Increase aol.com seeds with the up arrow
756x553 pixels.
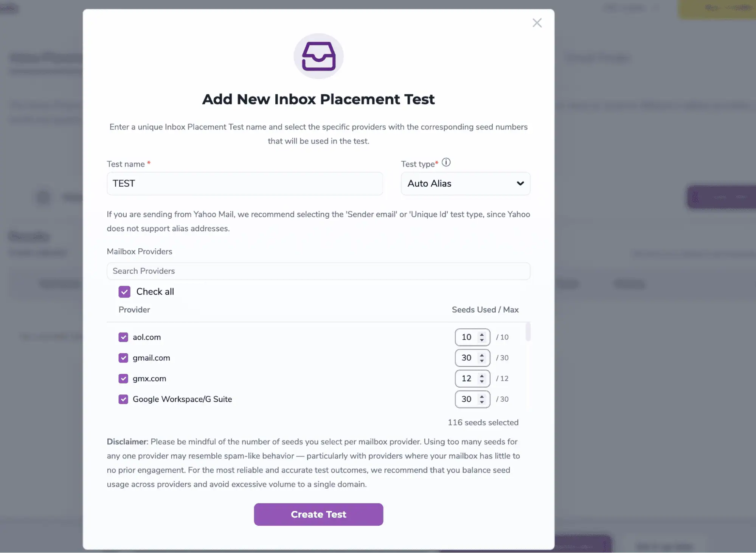coord(481,334)
